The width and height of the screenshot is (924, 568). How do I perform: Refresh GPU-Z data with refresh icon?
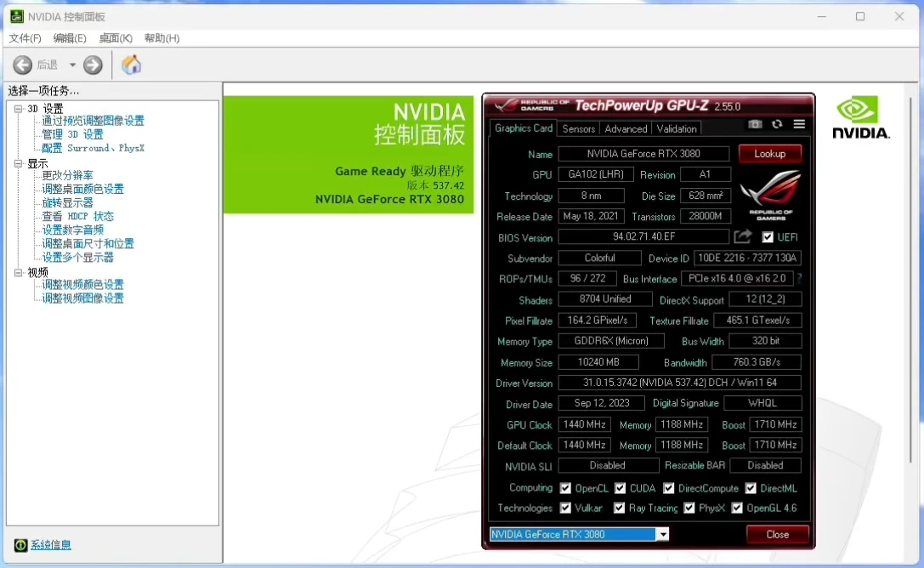pos(777,124)
